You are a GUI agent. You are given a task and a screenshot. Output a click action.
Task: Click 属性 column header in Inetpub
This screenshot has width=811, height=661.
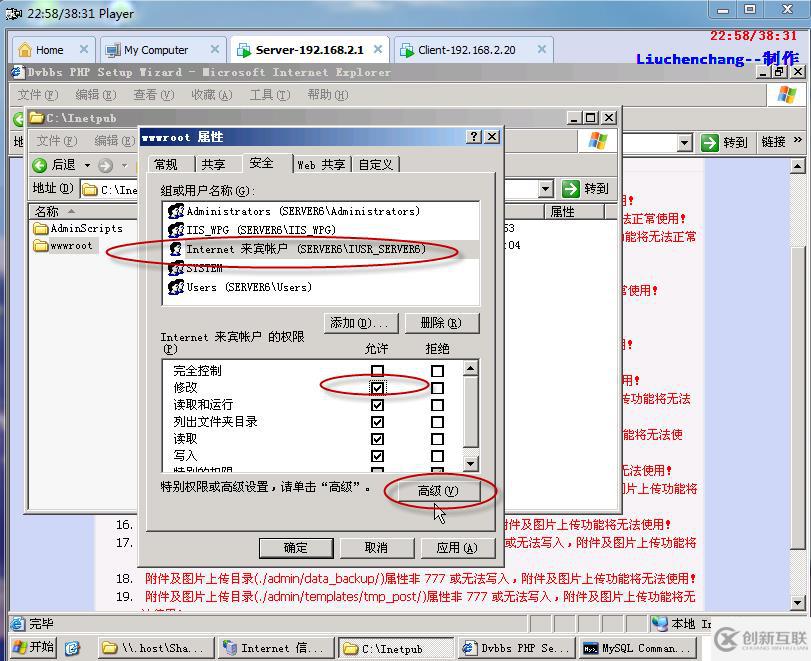(574, 211)
